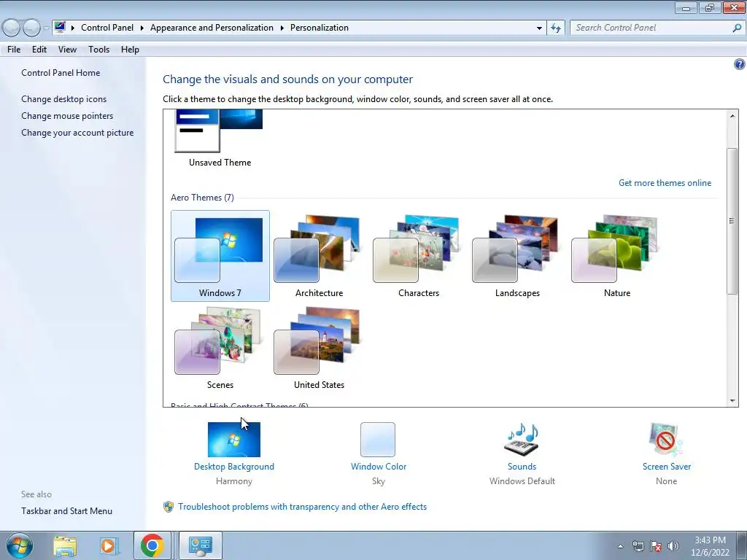This screenshot has width=747, height=560.
Task: Click the Window Color text link
Action: [x=379, y=467]
